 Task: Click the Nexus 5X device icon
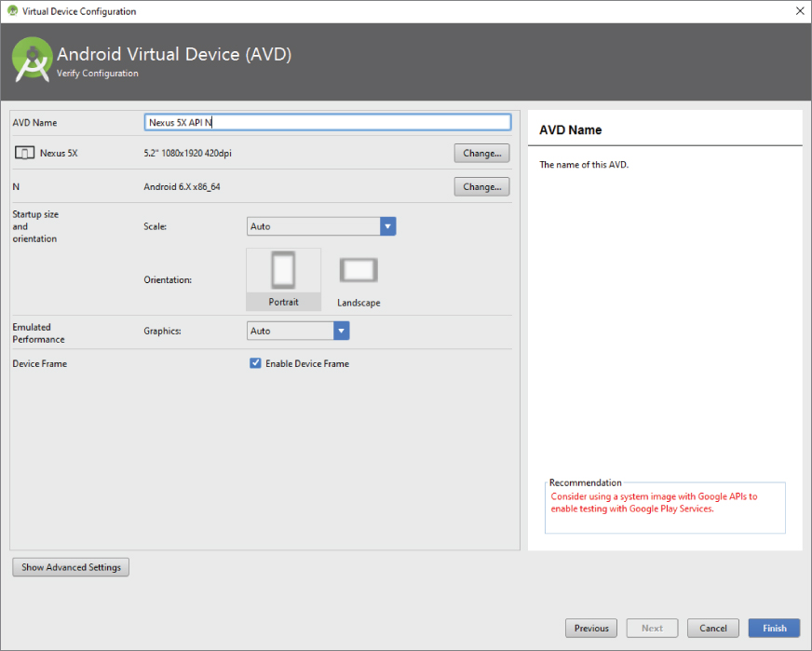pyautogui.click(x=25, y=153)
